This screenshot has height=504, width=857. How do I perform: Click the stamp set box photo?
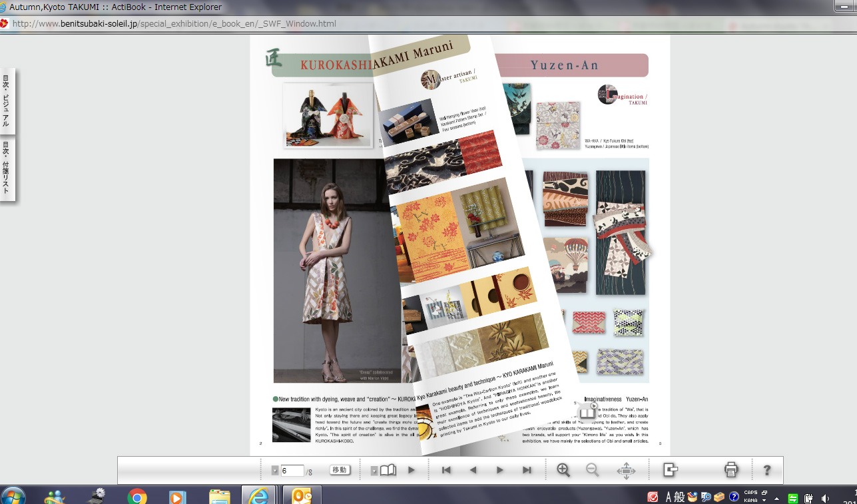(x=408, y=124)
